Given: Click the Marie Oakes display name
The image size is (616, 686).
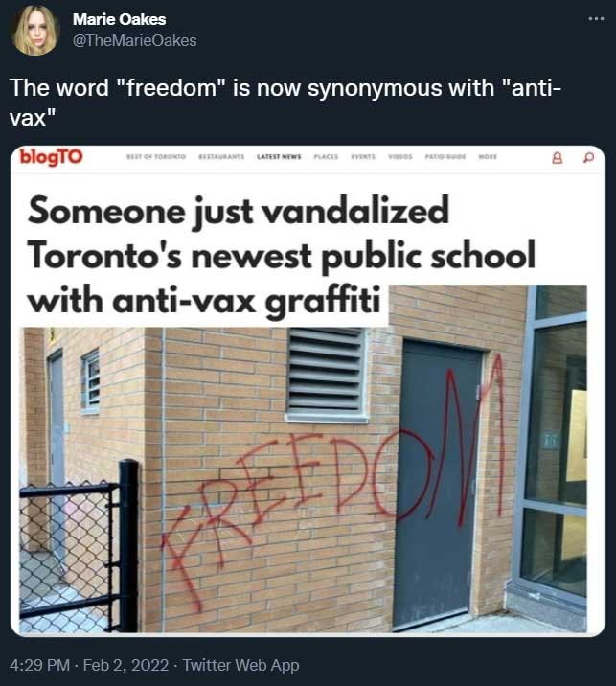Looking at the screenshot, I should [x=119, y=19].
